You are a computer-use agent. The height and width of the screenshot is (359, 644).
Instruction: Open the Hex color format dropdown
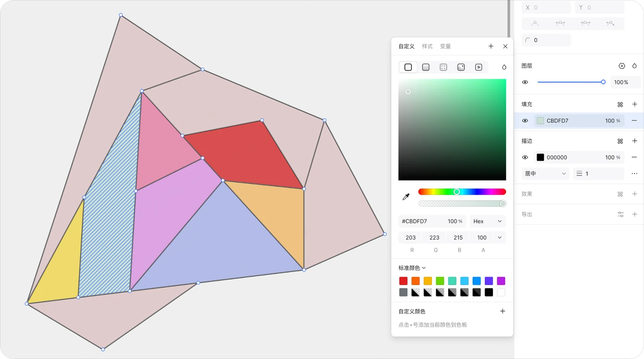click(487, 221)
